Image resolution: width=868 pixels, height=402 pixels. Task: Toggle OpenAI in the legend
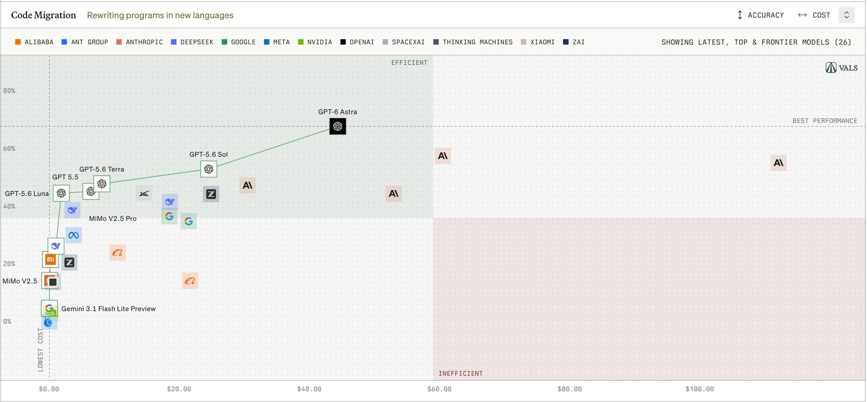[x=357, y=42]
